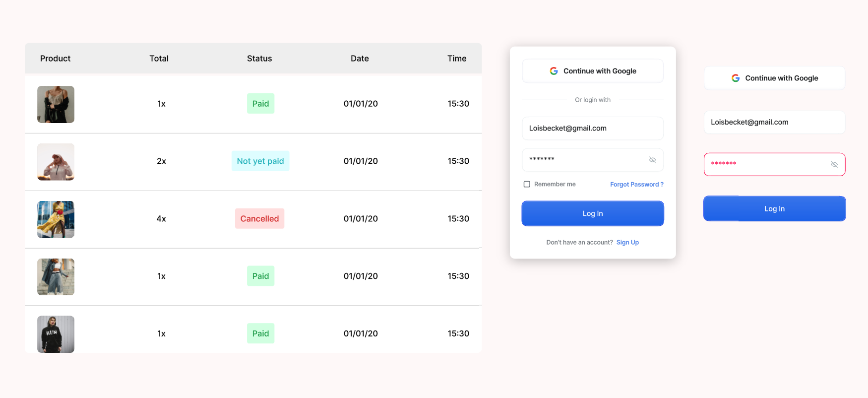Focus the email field in the card form

(x=593, y=128)
